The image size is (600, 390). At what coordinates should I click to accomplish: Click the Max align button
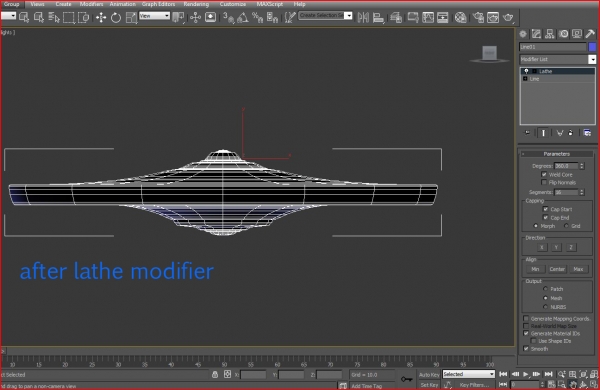578,269
